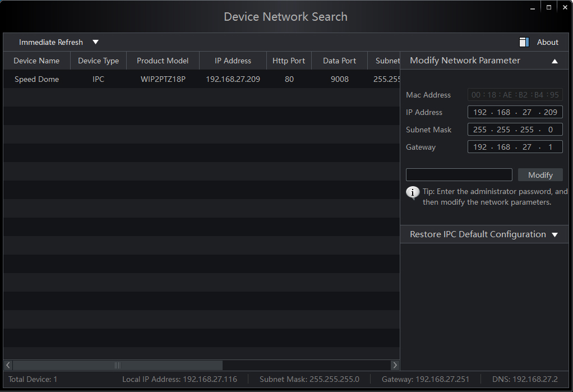Focus the administrator password field
This screenshot has height=392, width=573.
point(459,175)
